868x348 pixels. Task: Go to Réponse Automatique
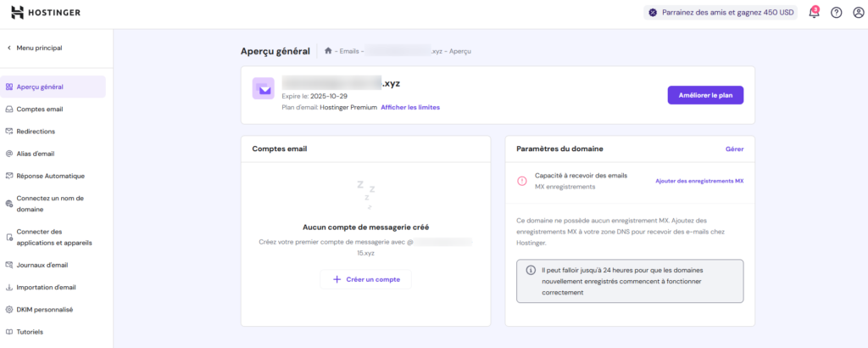coord(50,176)
